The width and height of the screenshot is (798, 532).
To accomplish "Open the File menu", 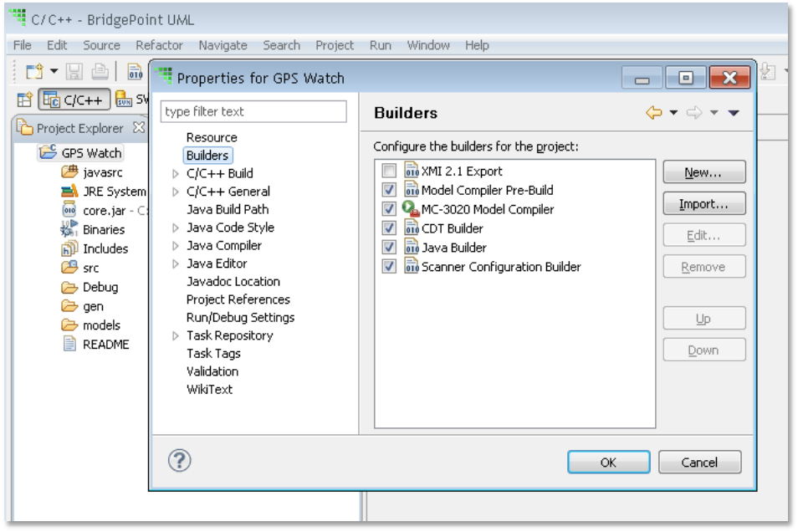I will click(x=23, y=45).
